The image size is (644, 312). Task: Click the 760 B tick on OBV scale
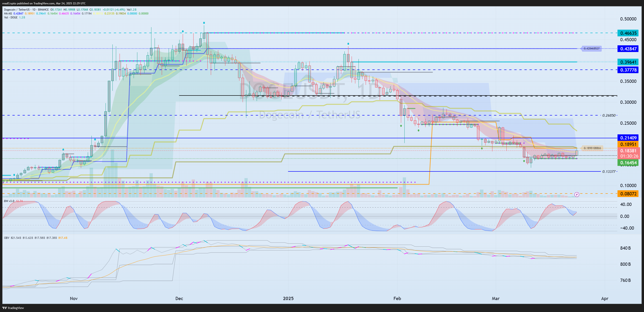click(x=625, y=280)
